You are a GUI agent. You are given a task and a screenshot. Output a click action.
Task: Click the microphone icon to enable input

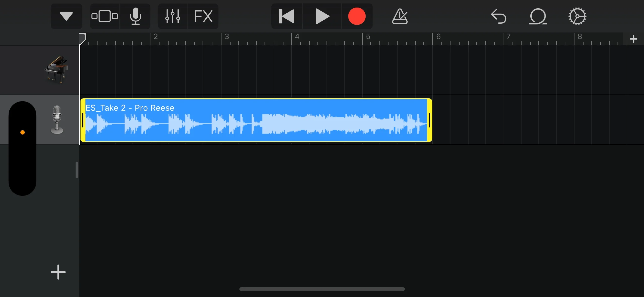click(136, 16)
